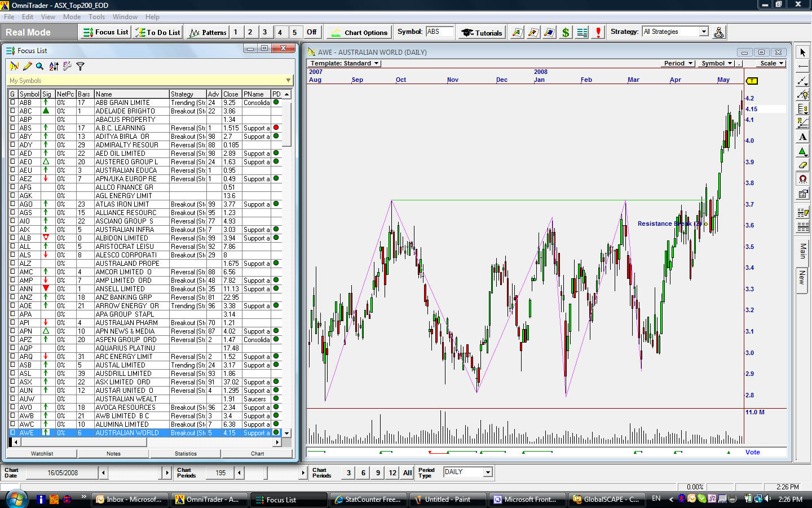
Task: Select the eraser tool in chart toolbar
Action: pos(803,165)
